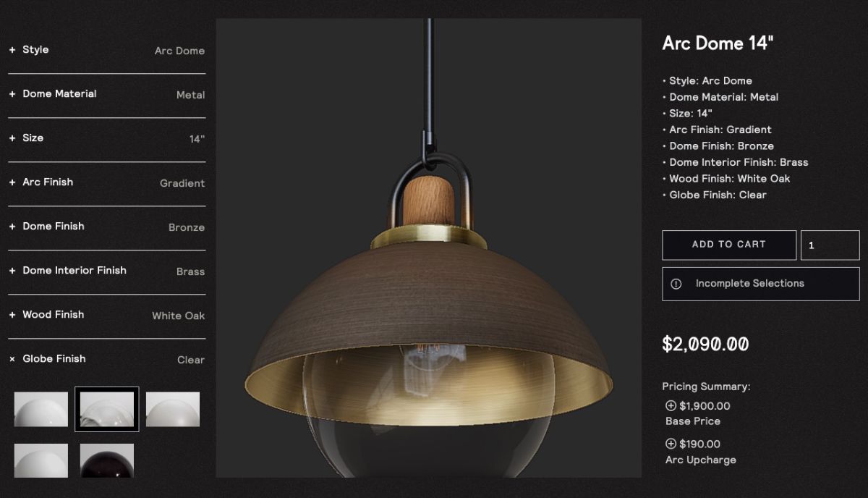Pick the white swatch in second row

(41, 460)
